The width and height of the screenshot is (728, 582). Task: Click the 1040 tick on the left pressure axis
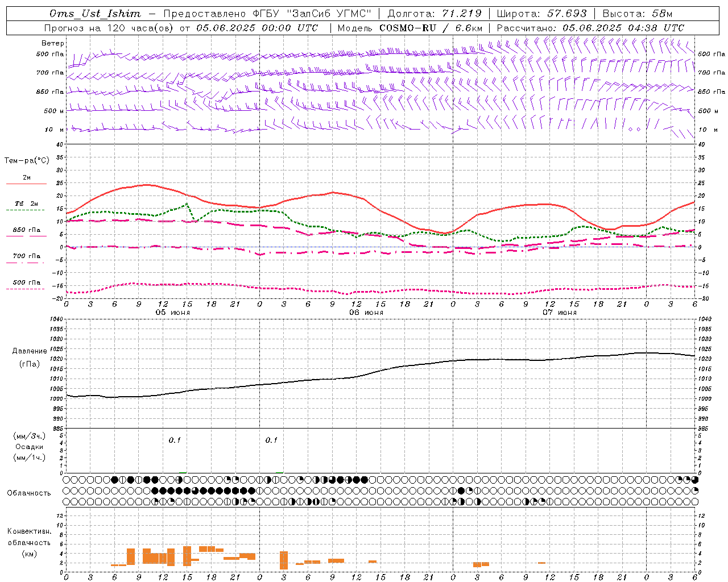(x=56, y=319)
